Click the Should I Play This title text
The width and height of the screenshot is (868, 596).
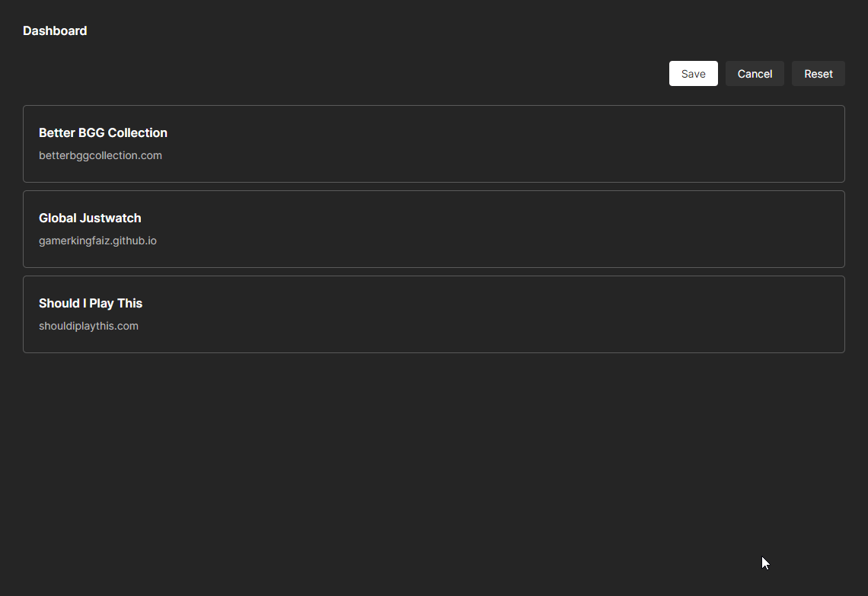pos(91,303)
